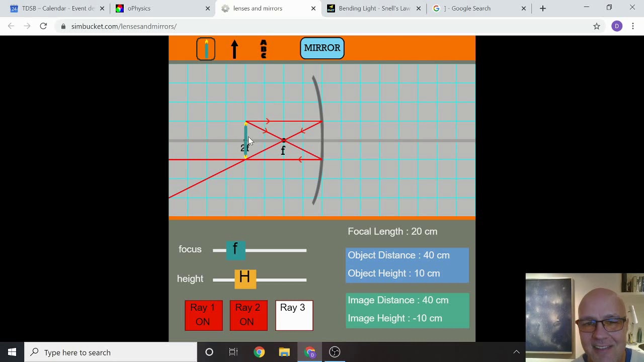
Task: Click the height slider handle H
Action: pyautogui.click(x=245, y=279)
